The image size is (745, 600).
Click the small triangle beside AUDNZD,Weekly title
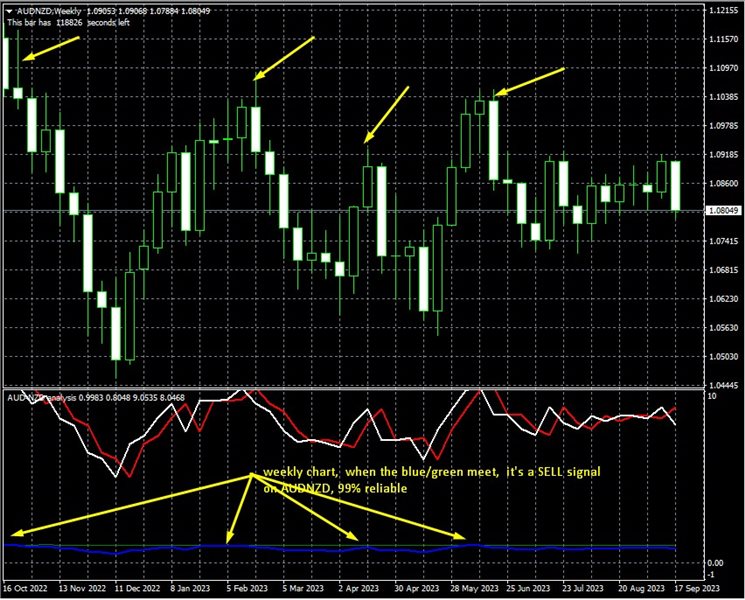click(x=9, y=11)
